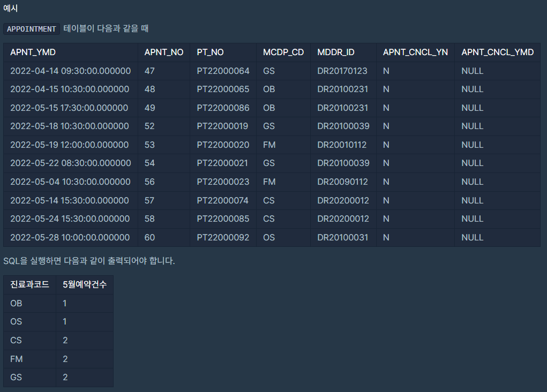Click the SQL을 실행하면 sentence

[89, 261]
